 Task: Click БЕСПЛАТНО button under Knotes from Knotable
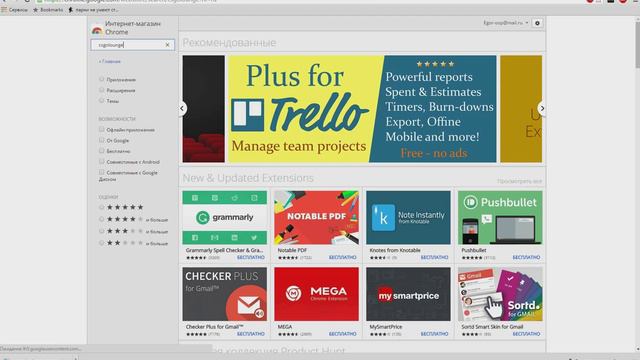point(434,258)
